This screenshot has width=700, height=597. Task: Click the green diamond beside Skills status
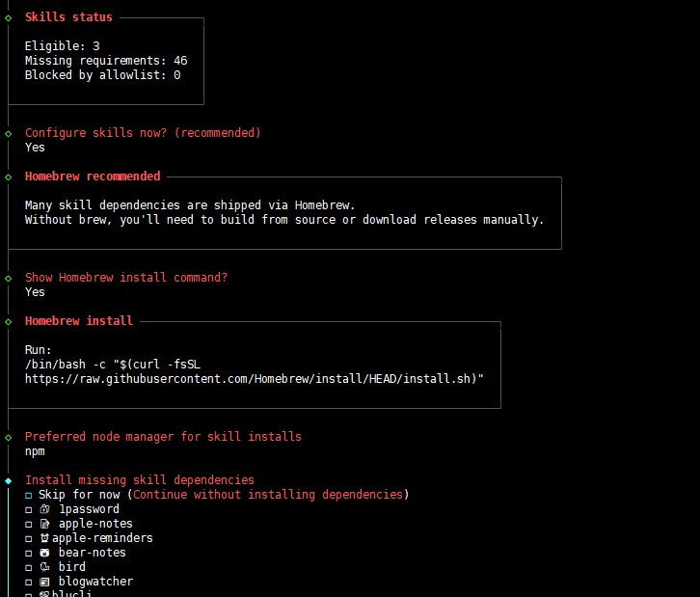pos(8,18)
